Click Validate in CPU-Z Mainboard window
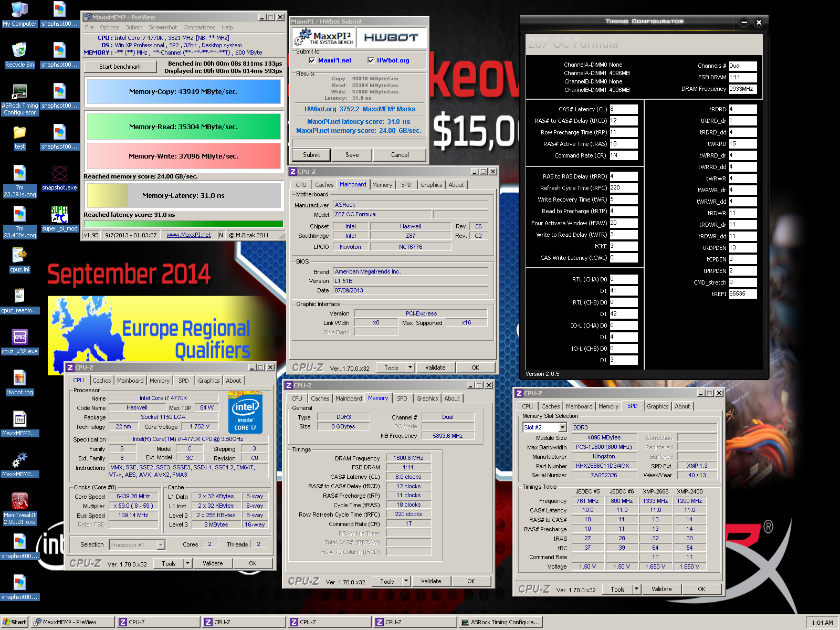The height and width of the screenshot is (630, 840). [x=435, y=367]
